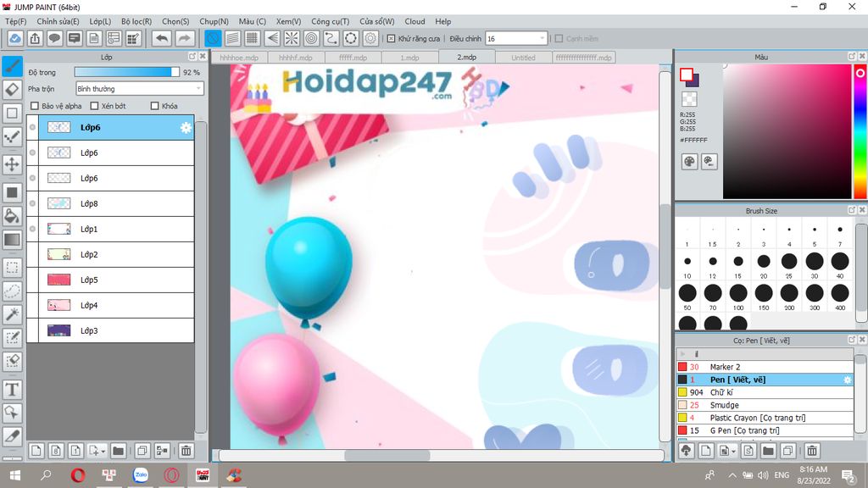Open the Cửa sổ(W) menu

pos(377,21)
